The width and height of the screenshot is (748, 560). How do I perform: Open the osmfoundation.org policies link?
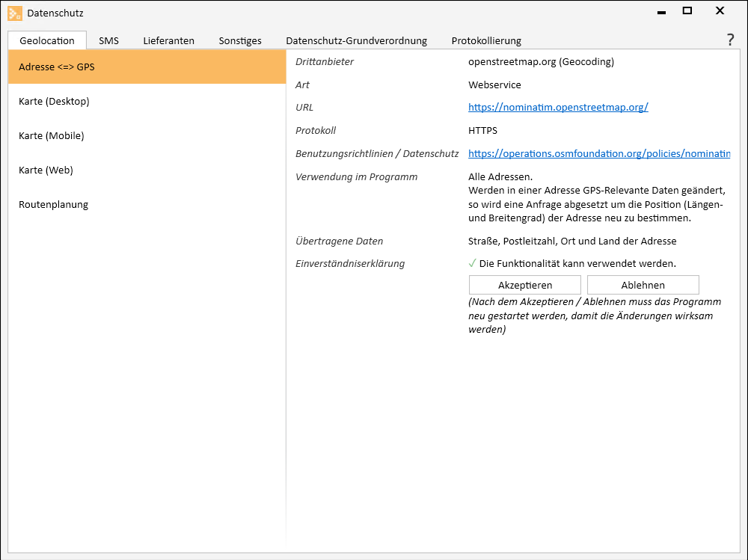point(598,153)
